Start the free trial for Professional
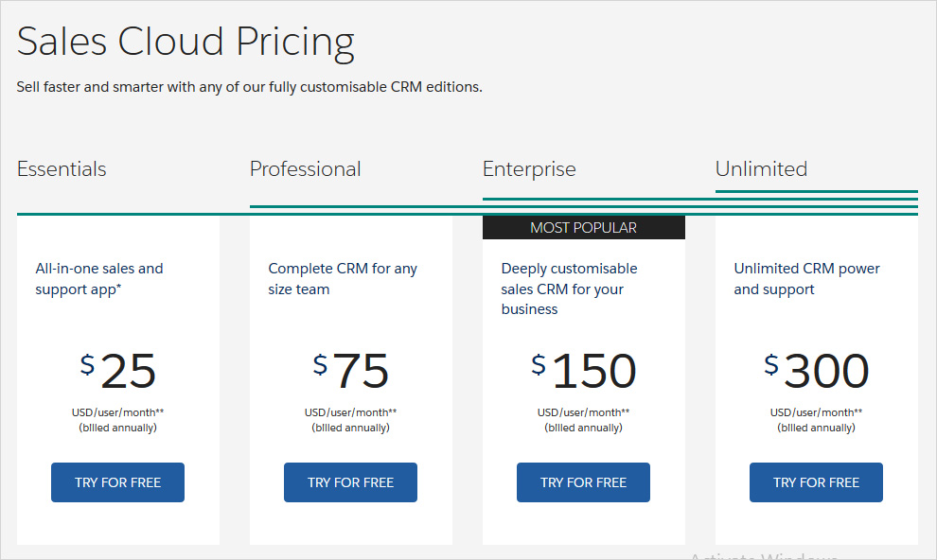This screenshot has width=937, height=560. [x=350, y=482]
